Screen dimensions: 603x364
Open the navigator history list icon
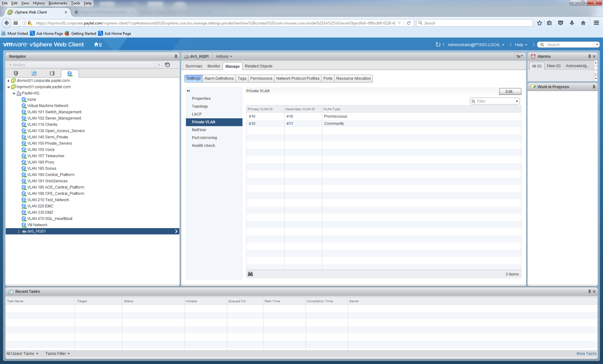[x=168, y=65]
